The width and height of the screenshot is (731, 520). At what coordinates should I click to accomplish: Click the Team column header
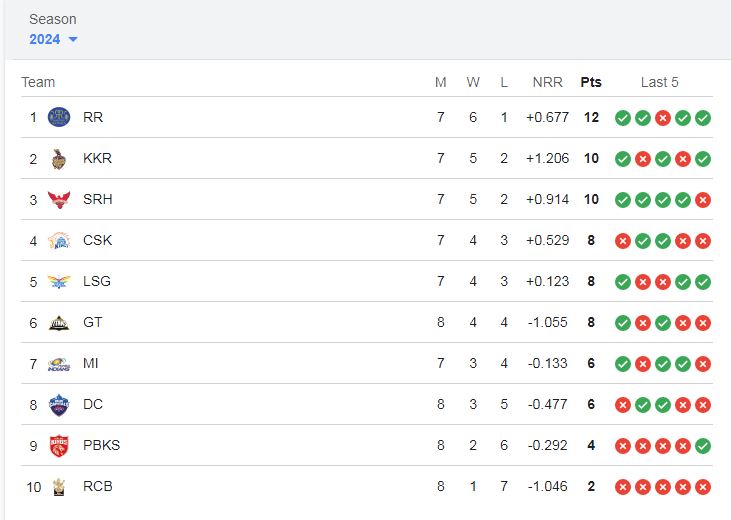pos(38,83)
